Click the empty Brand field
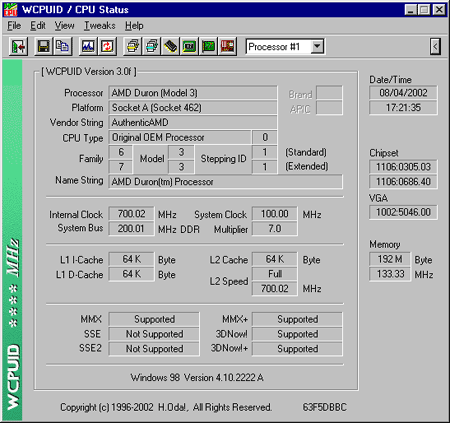The height and width of the screenshot is (423, 450). click(x=329, y=93)
